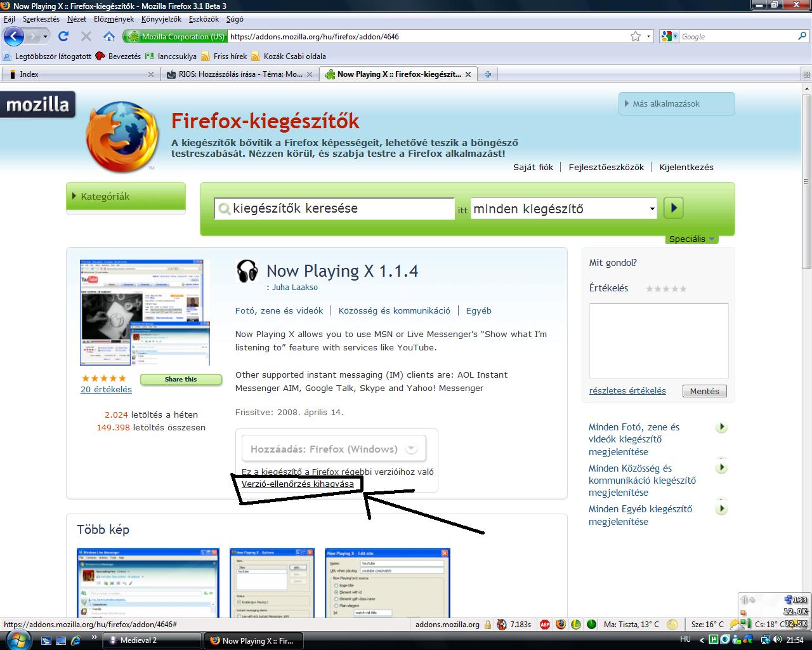Go to the Home page icon
Viewport: 812px width, 650px height.
pyautogui.click(x=109, y=36)
